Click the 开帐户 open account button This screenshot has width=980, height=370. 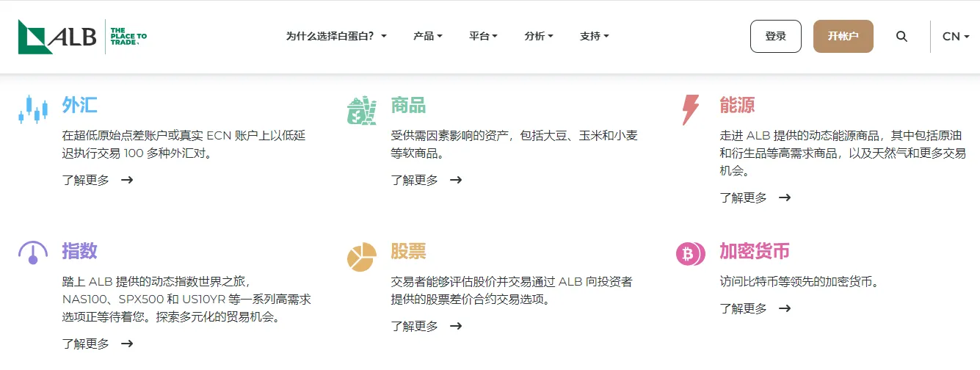tap(843, 36)
